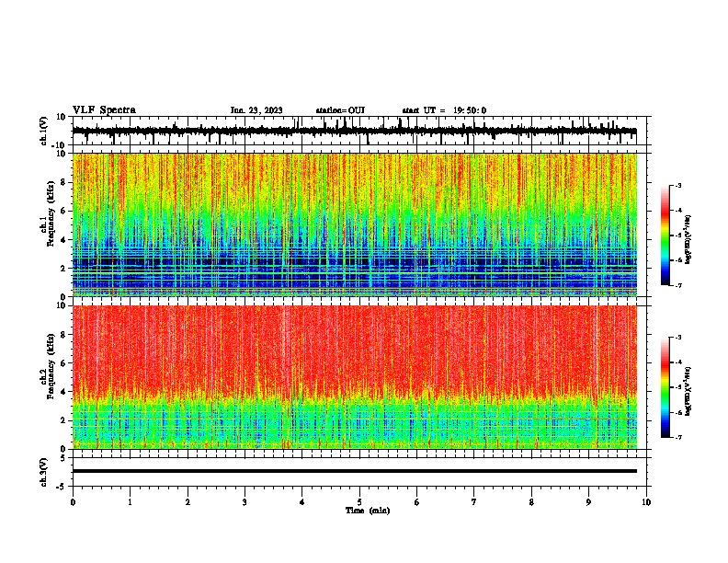Click time axis tick label 7
Screen dimensions: 728x563
click(x=474, y=502)
